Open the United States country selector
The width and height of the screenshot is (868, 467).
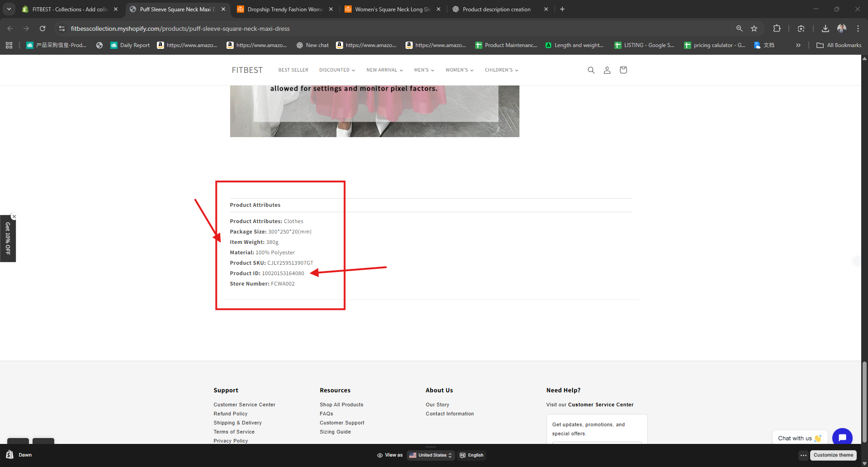pyautogui.click(x=430, y=455)
